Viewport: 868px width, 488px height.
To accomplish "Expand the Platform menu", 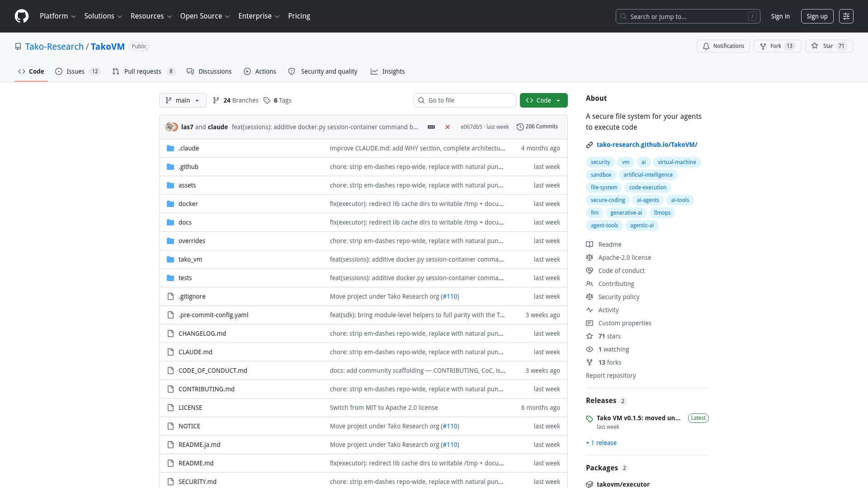I will [58, 16].
